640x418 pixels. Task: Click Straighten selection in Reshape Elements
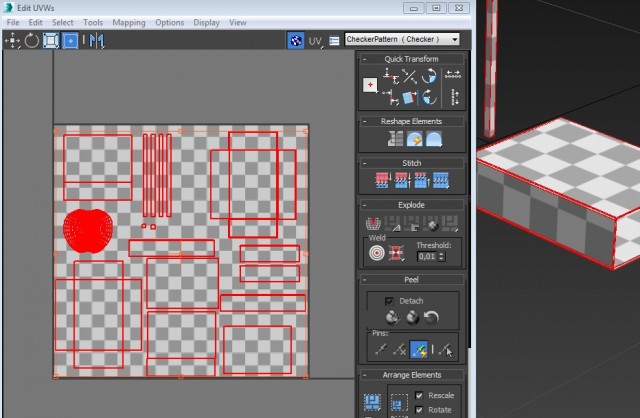395,139
